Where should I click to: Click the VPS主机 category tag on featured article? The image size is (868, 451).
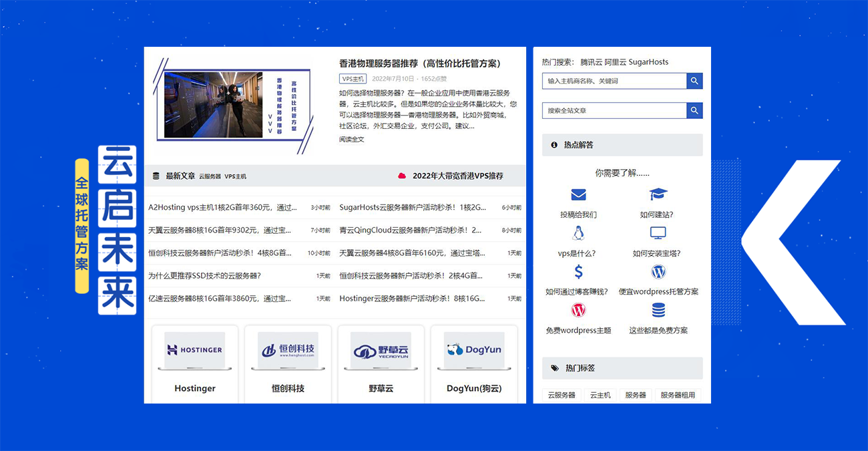[353, 79]
